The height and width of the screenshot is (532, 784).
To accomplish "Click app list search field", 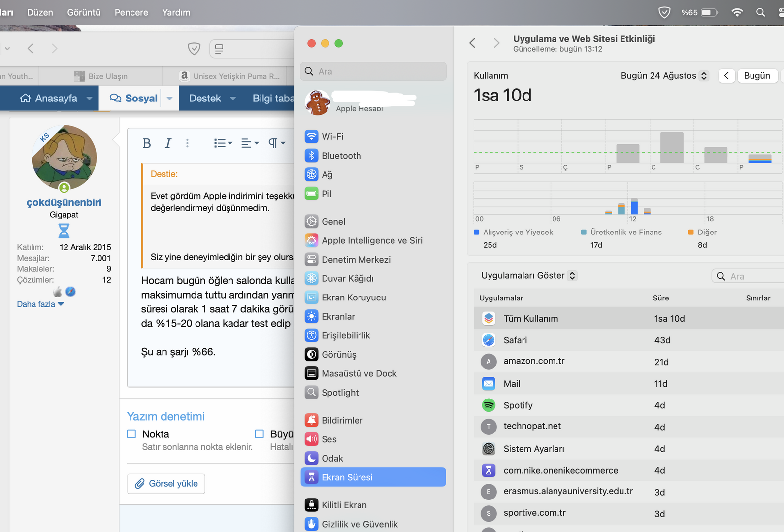I will point(749,276).
